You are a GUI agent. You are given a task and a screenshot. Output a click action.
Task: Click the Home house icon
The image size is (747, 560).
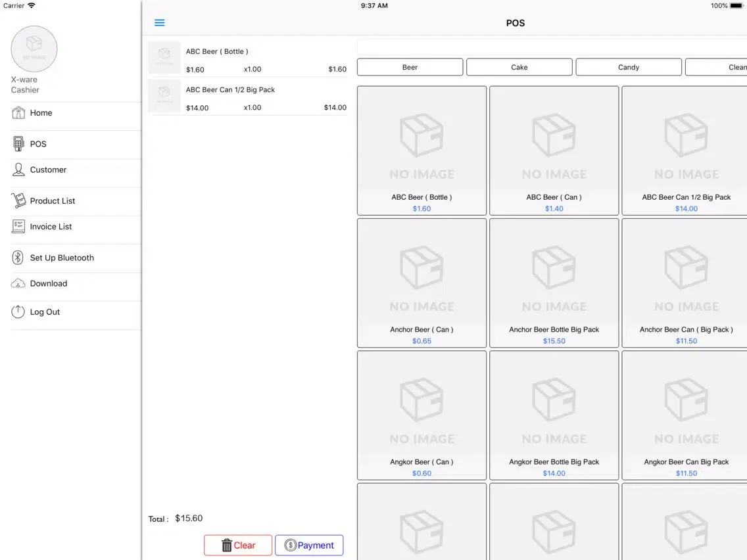click(x=18, y=113)
